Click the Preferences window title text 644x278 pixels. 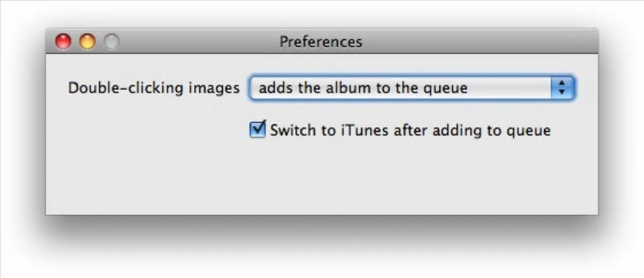pyautogui.click(x=321, y=42)
